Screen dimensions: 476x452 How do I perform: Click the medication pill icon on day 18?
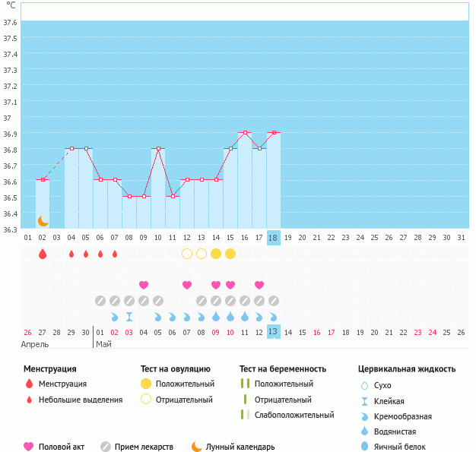[274, 301]
